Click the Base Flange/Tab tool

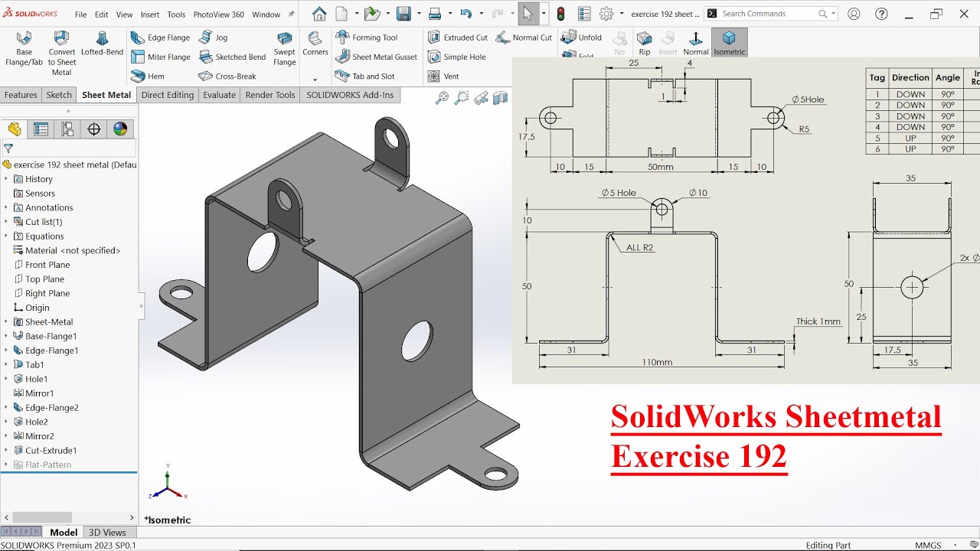point(24,49)
